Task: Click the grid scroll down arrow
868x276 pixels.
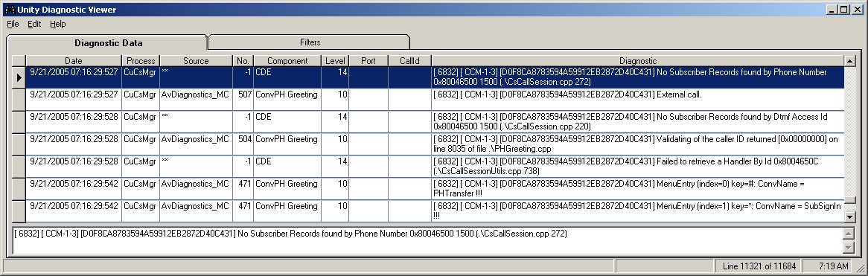Action: pyautogui.click(x=849, y=216)
